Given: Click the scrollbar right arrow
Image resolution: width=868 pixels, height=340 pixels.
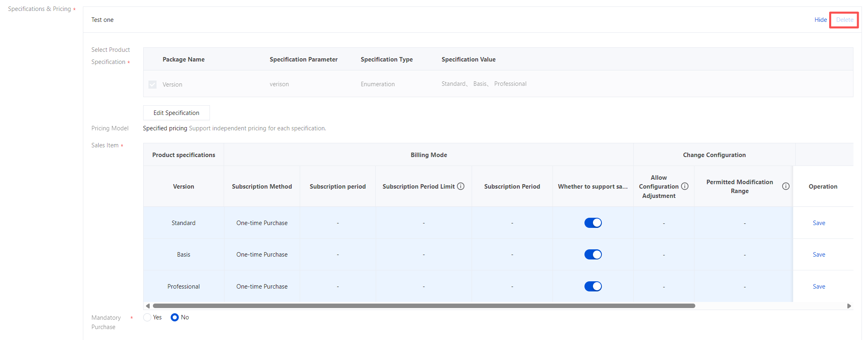Looking at the screenshot, I should coord(849,306).
